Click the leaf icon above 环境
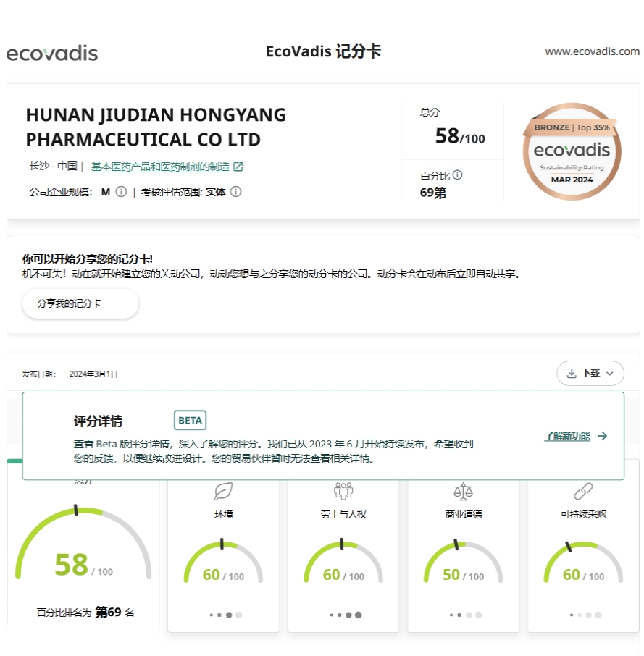 (223, 491)
